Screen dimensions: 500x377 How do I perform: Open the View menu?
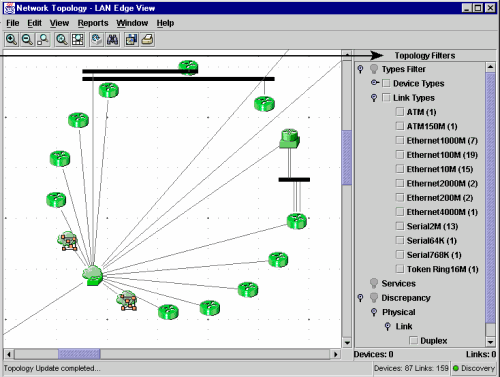pos(59,23)
